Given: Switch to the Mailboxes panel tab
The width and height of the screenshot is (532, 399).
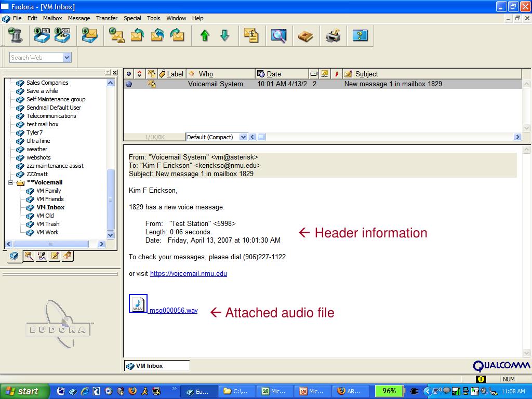Looking at the screenshot, I should [x=14, y=256].
